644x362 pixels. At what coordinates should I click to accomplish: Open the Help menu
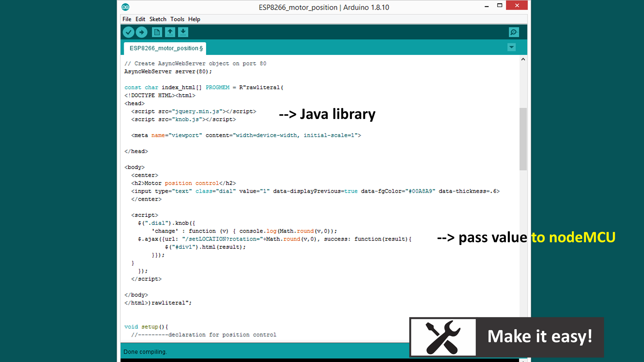point(194,19)
